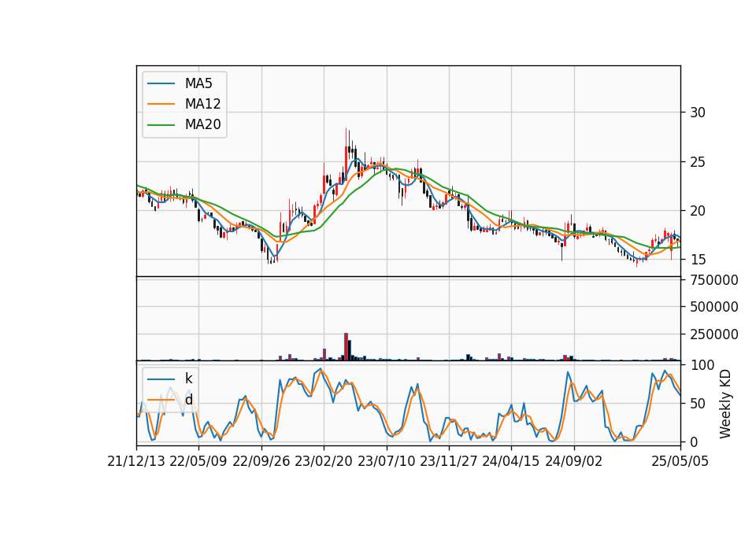Click the blue MA5 line sample in legend
This screenshot has width=756, height=543.
pyautogui.click(x=161, y=83)
